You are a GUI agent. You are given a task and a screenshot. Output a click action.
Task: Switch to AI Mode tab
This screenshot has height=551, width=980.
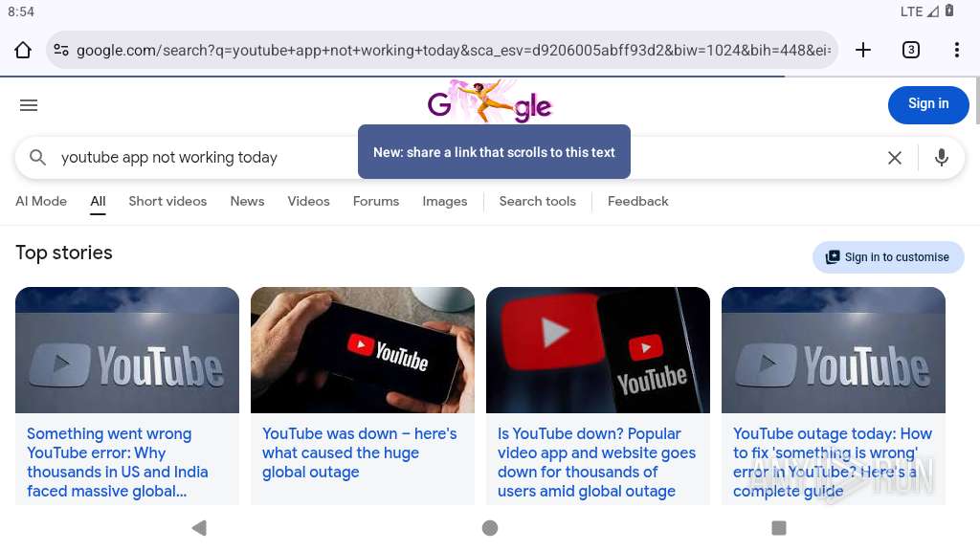point(41,201)
